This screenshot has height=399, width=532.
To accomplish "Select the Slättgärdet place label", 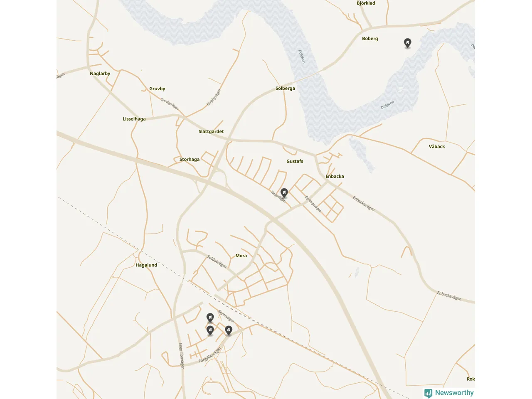I will pyautogui.click(x=211, y=131).
